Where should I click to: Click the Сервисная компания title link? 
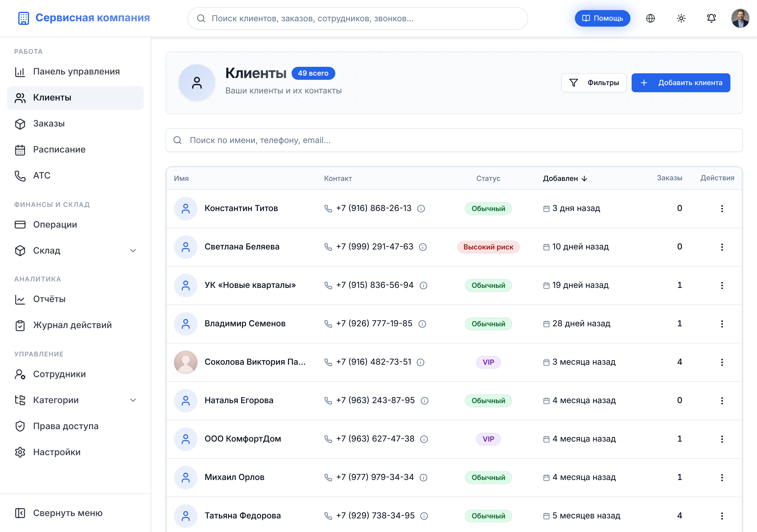93,18
